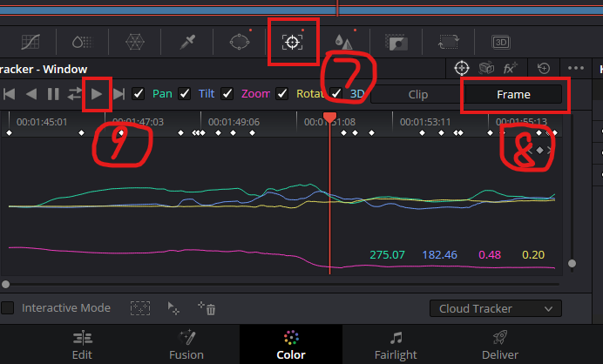Click the insert track points icon

click(x=140, y=308)
